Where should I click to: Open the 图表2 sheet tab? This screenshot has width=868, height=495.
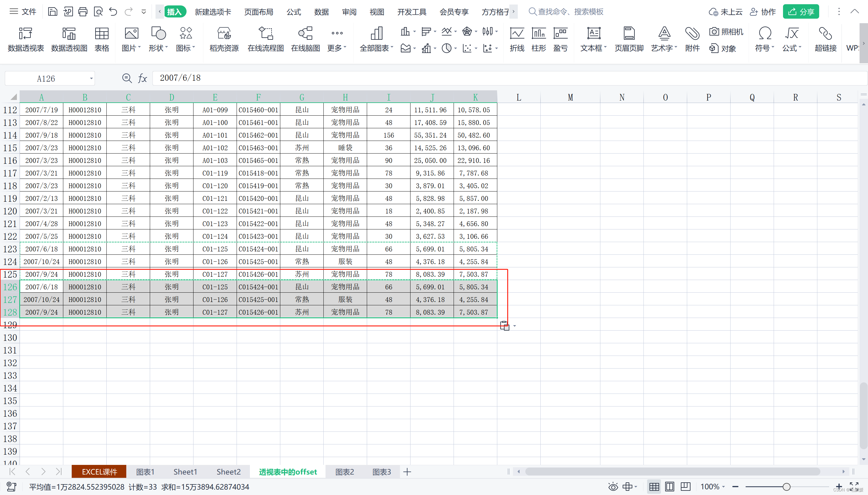pyautogui.click(x=344, y=472)
